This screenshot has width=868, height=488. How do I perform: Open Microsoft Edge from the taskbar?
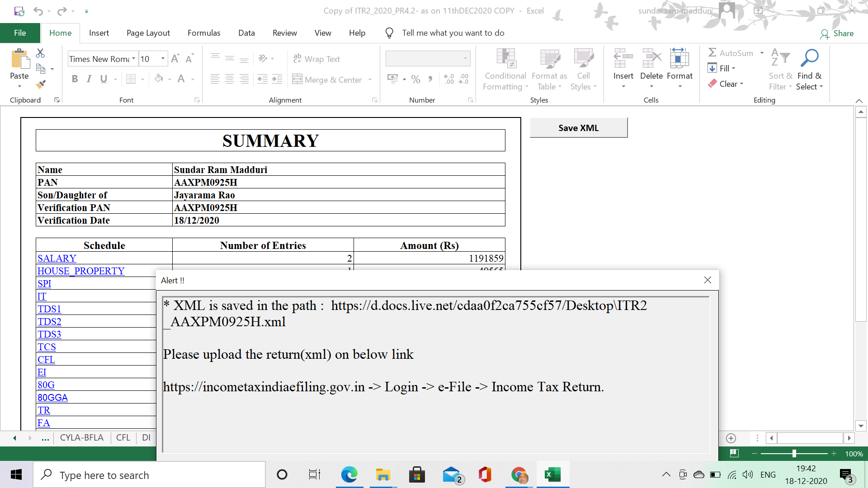tap(349, 475)
